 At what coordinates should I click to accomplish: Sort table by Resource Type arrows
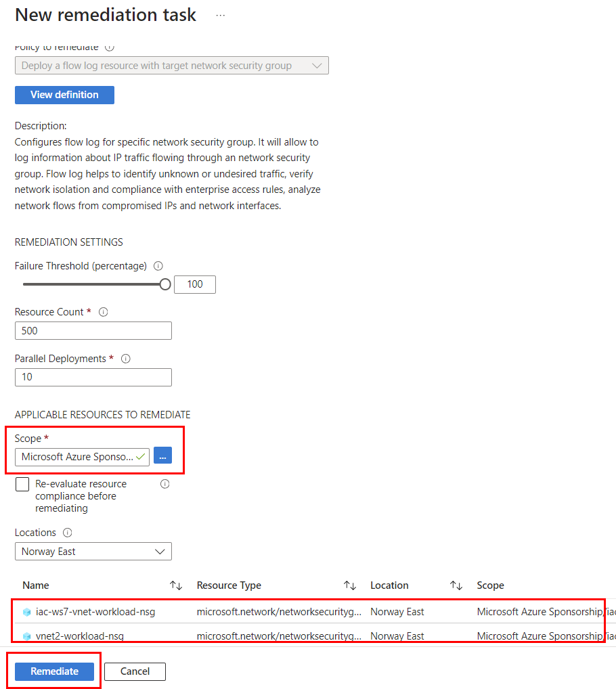click(350, 585)
